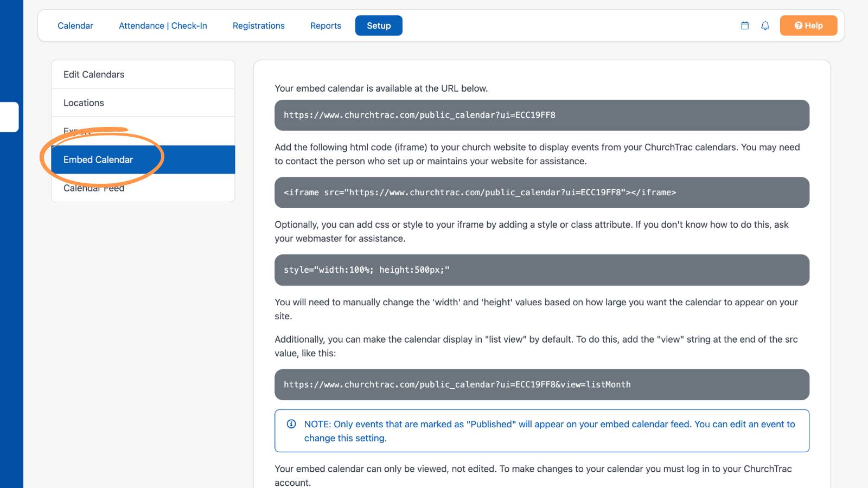Image resolution: width=868 pixels, height=488 pixels.
Task: Open Calendar Feed sidebar item
Action: point(143,188)
